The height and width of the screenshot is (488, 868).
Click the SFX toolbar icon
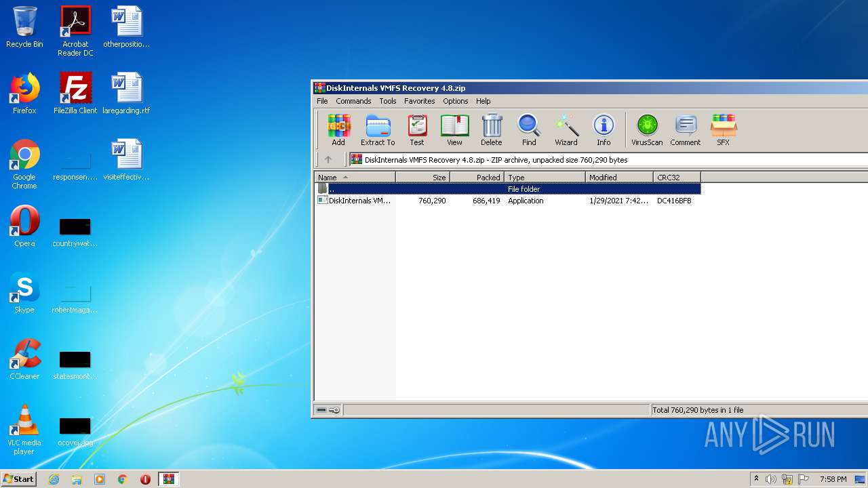[x=724, y=129]
